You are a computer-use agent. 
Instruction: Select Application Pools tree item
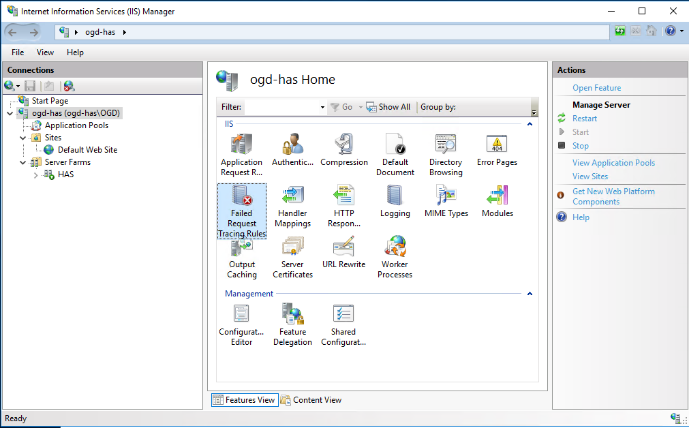pyautogui.click(x=76, y=125)
